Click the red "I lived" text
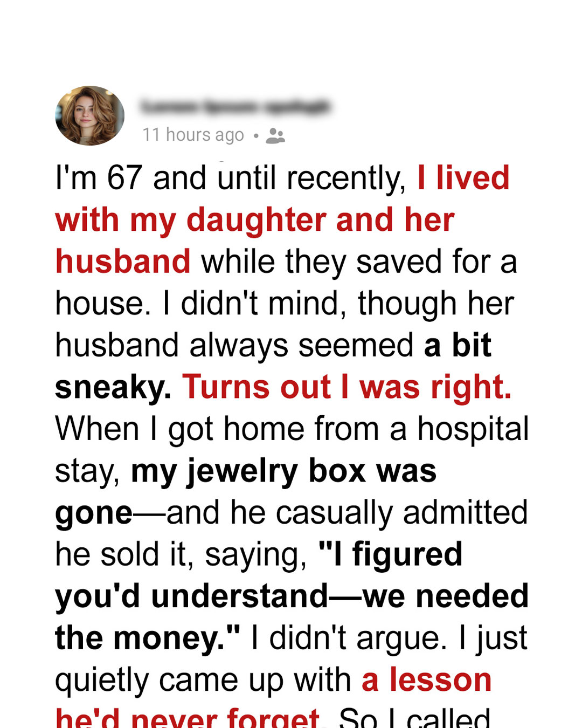 coord(463,178)
